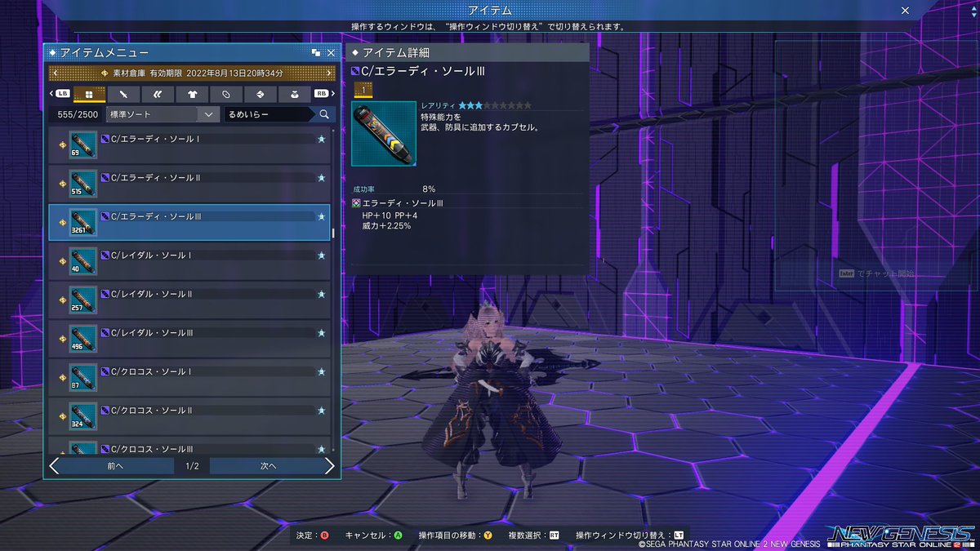Click capsule thumbnail with count 3261
This screenshot has width=980, height=551.
coord(83,222)
